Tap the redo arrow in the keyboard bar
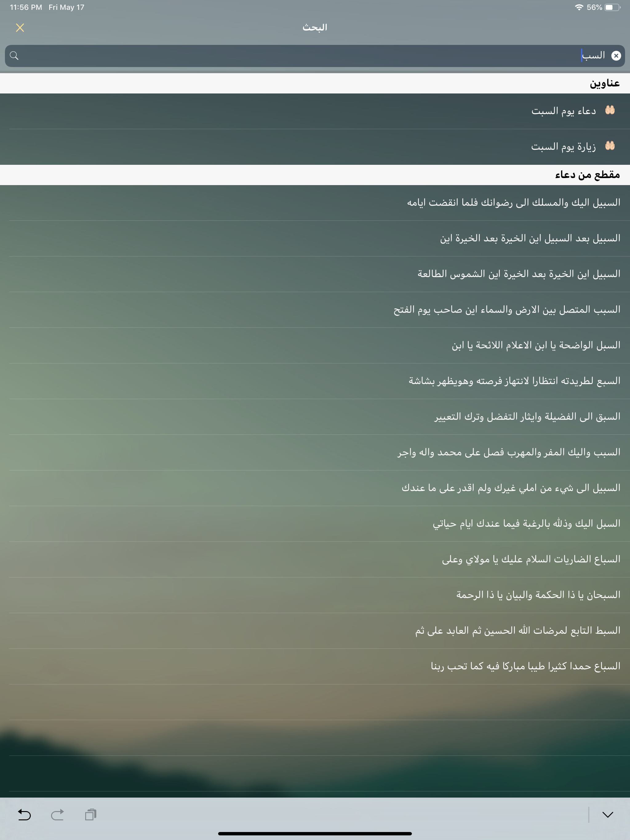The width and height of the screenshot is (630, 840). (58, 814)
